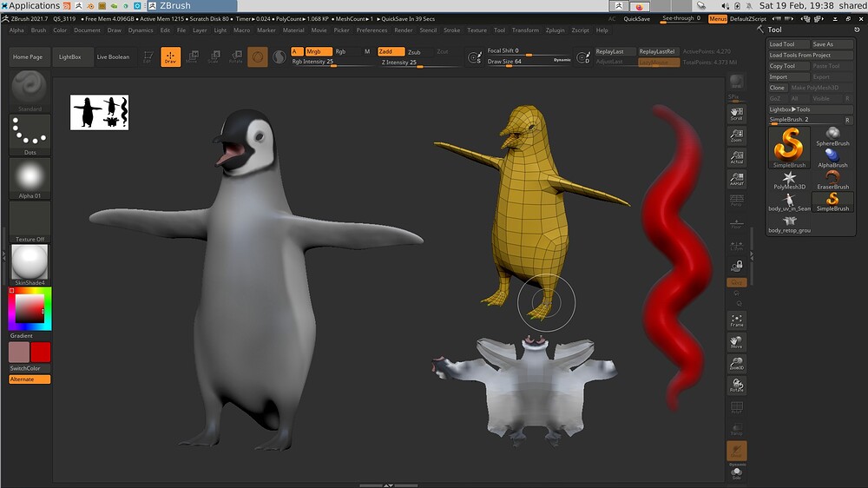Select the body_uv_in_Seam tool

point(789,201)
